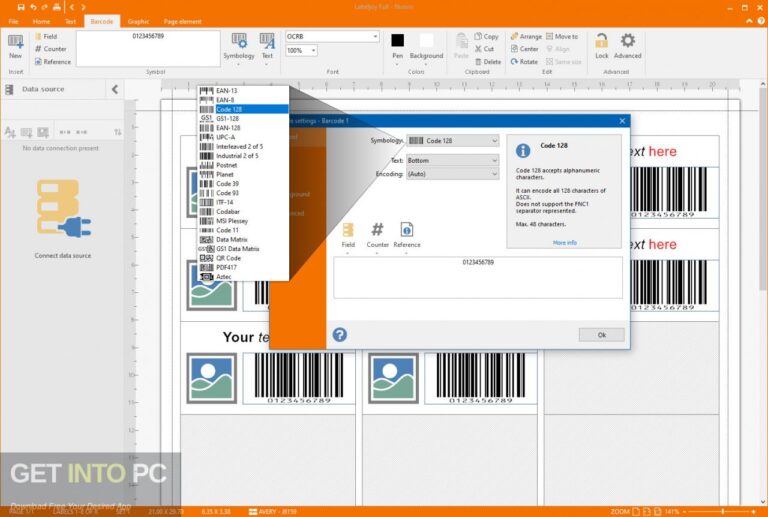
Task: Open the Symbology ribbon button
Action: (x=239, y=47)
